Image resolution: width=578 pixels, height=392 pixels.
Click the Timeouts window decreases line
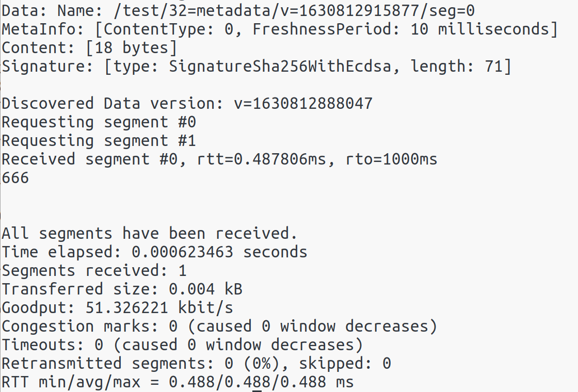coord(183,345)
